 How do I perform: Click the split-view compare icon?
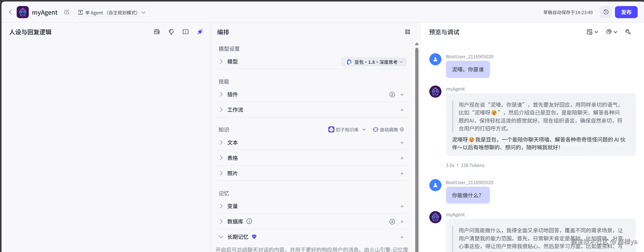coord(186,32)
